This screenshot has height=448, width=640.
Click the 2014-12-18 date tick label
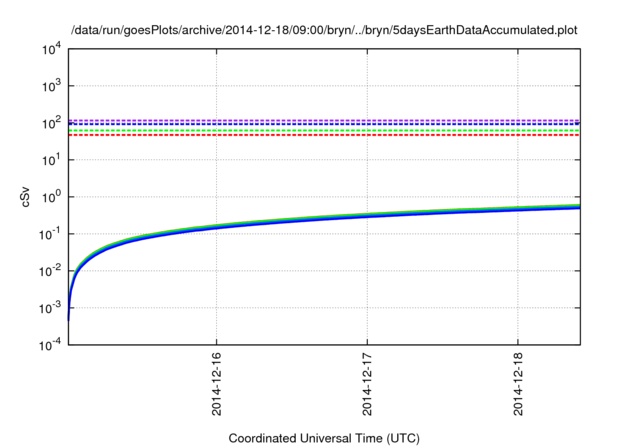click(518, 384)
